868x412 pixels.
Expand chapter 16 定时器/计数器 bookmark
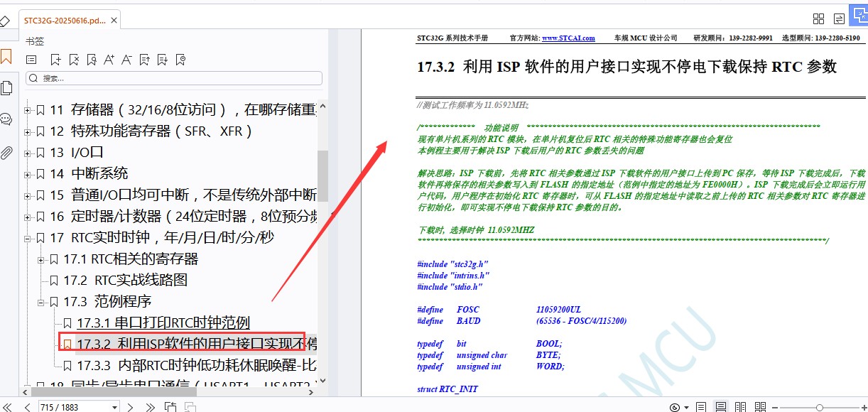(x=28, y=217)
